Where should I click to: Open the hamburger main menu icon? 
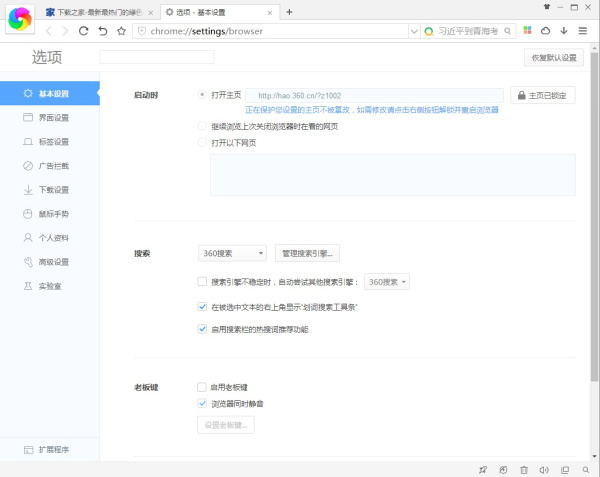pos(583,31)
